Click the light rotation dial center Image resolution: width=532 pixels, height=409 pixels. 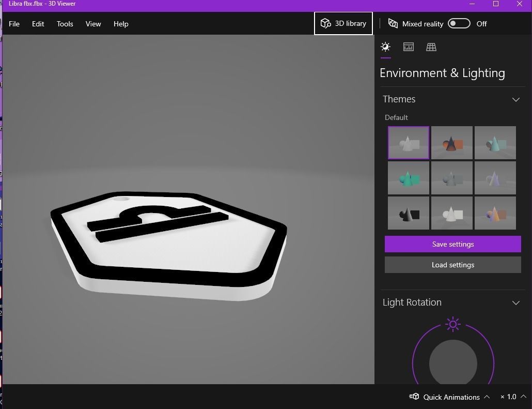453,363
